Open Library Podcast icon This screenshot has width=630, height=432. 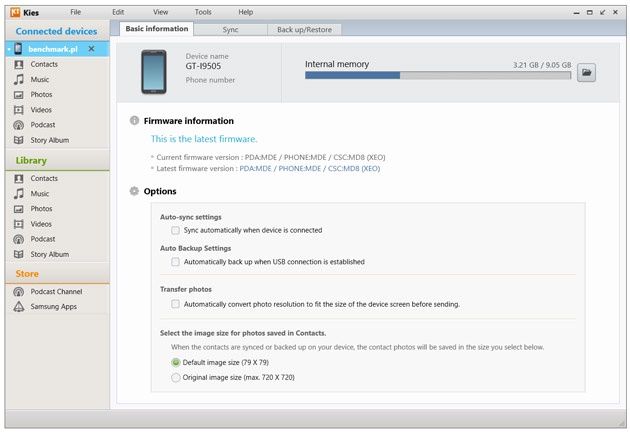18,239
